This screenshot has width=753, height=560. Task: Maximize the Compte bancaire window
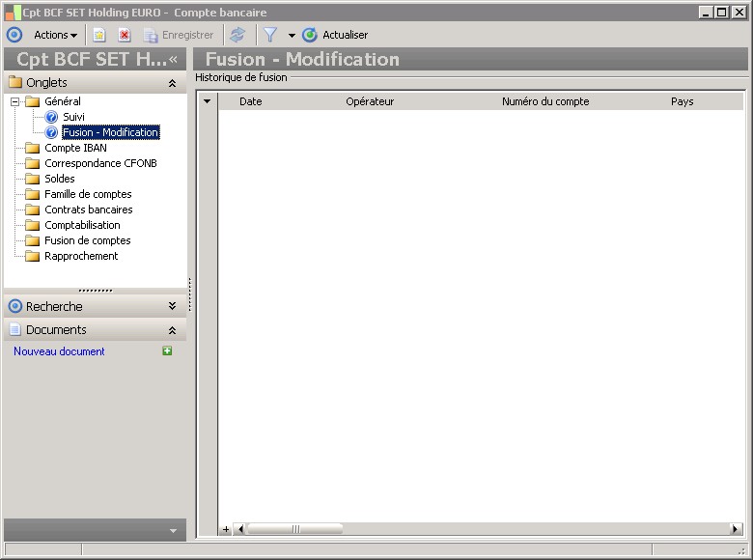(722, 13)
